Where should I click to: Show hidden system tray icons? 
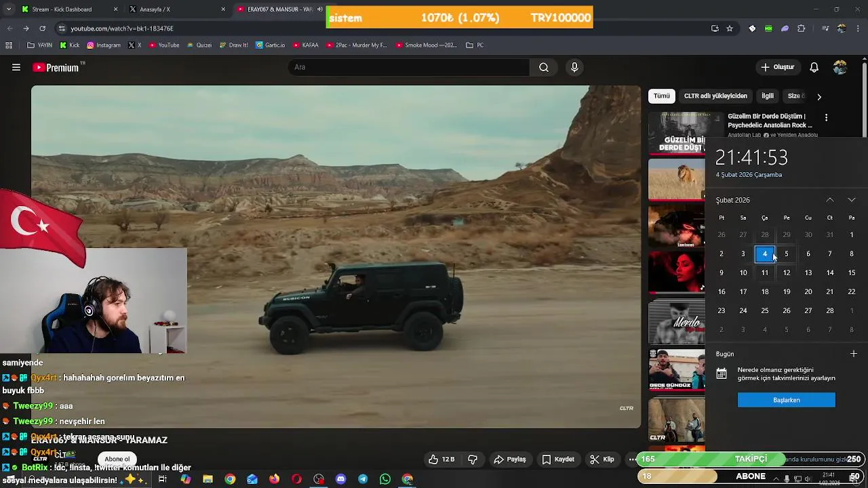point(777,479)
